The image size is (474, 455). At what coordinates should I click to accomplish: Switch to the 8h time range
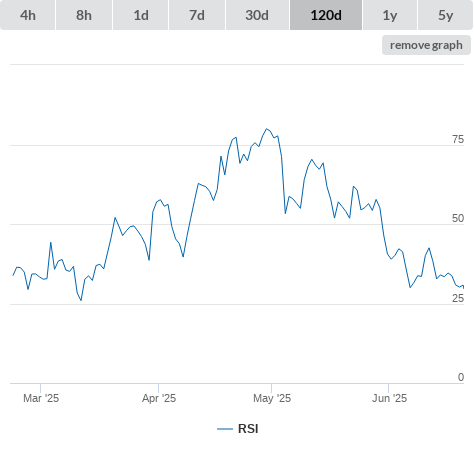(84, 15)
